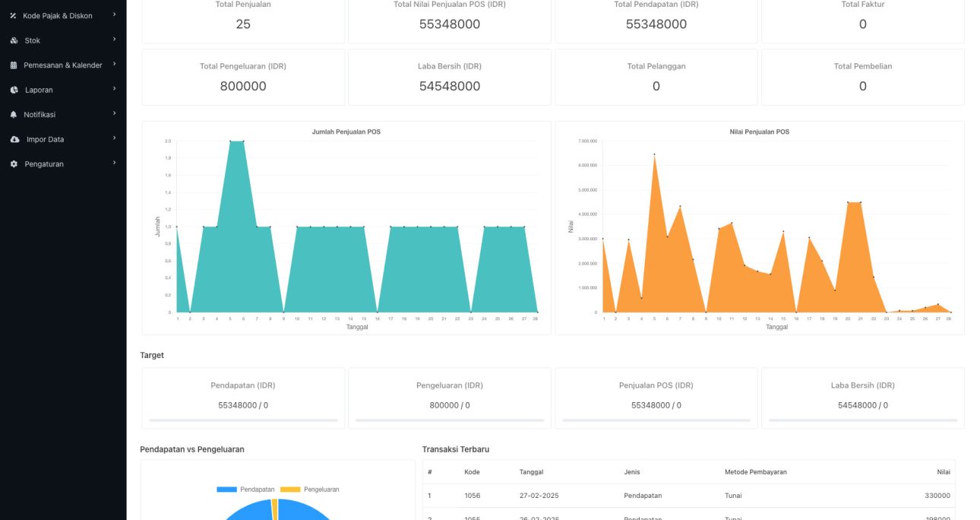The height and width of the screenshot is (520, 980).
Task: Expand the Notifikasi menu chevron
Action: pos(114,113)
